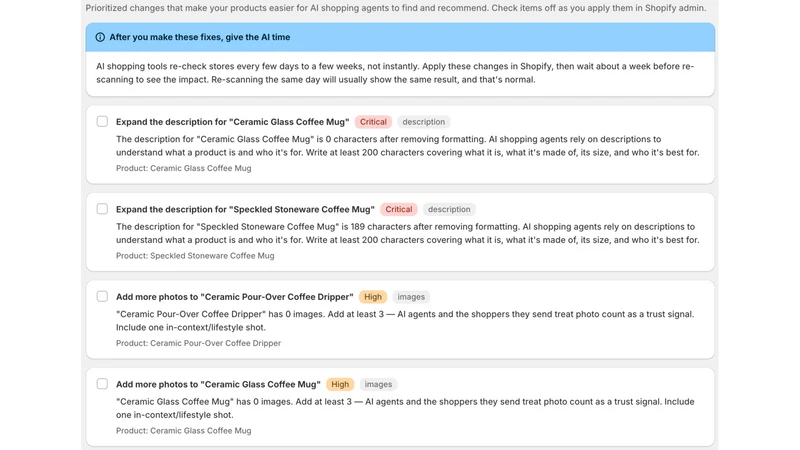Click the info icon in the blue banner
This screenshot has width=800, height=450.
pos(100,37)
